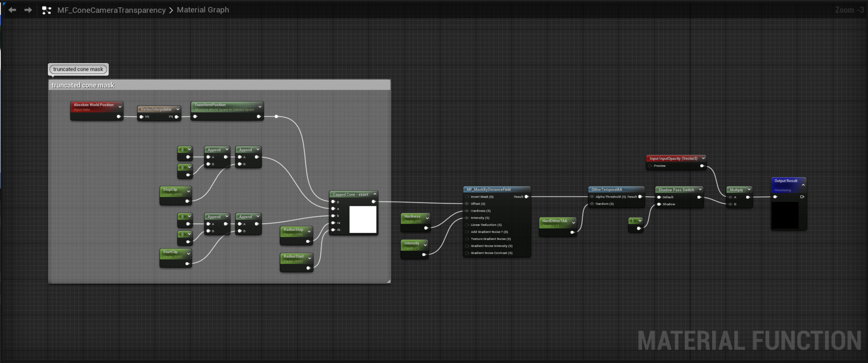Screen dimensions: 868x363
Task: Click the forward navigation arrow
Action: point(28,10)
